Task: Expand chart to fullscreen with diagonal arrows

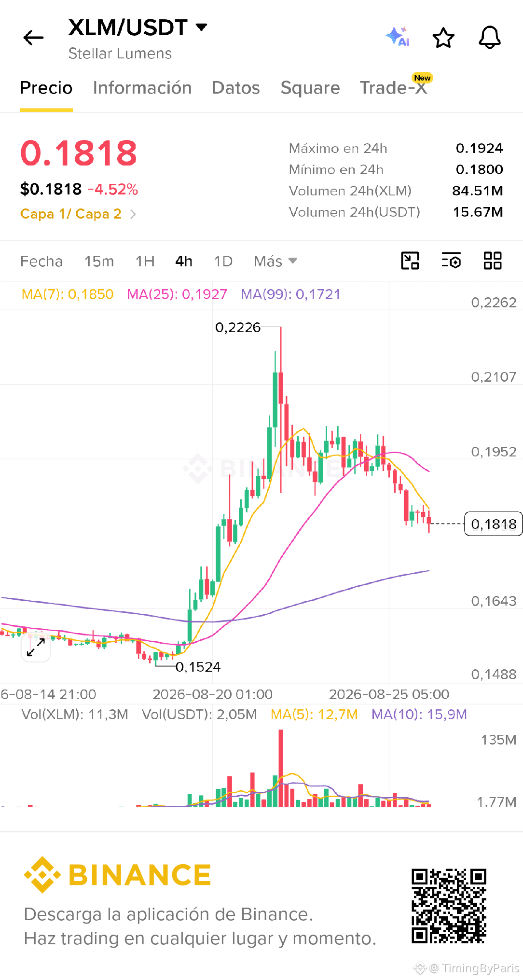Action: 36,647
